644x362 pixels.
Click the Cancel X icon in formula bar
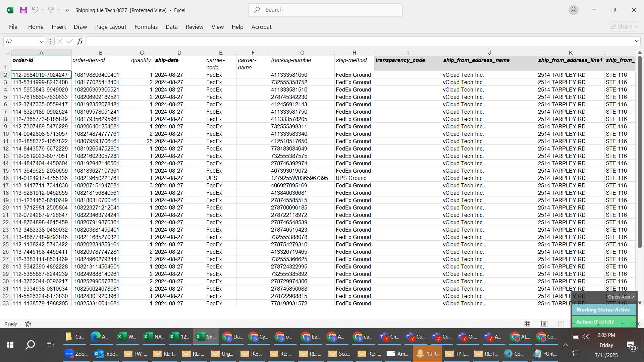(x=60, y=41)
